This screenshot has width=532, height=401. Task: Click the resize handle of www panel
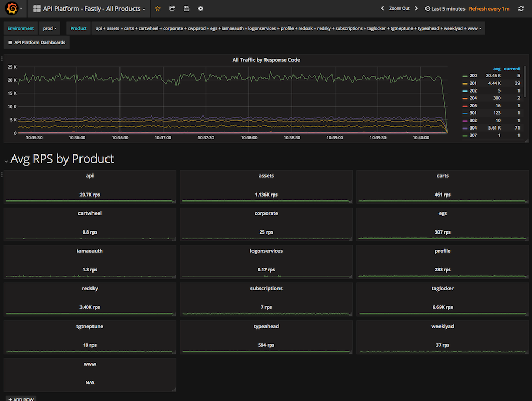click(174, 390)
